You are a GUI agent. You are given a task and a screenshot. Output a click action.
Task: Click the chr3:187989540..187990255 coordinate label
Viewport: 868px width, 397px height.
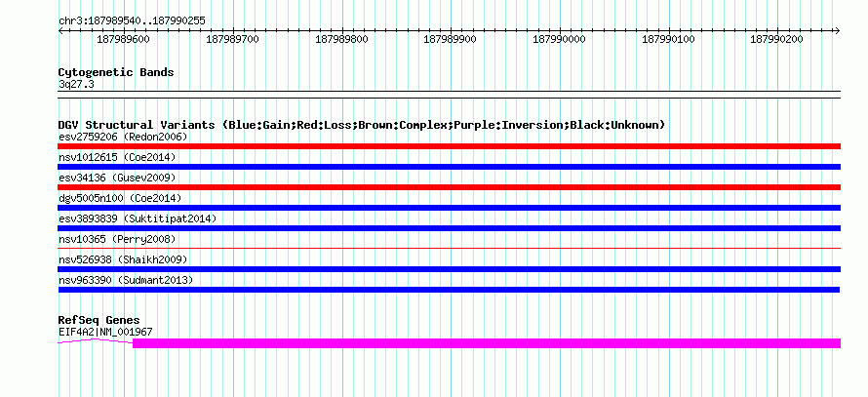[132, 21]
